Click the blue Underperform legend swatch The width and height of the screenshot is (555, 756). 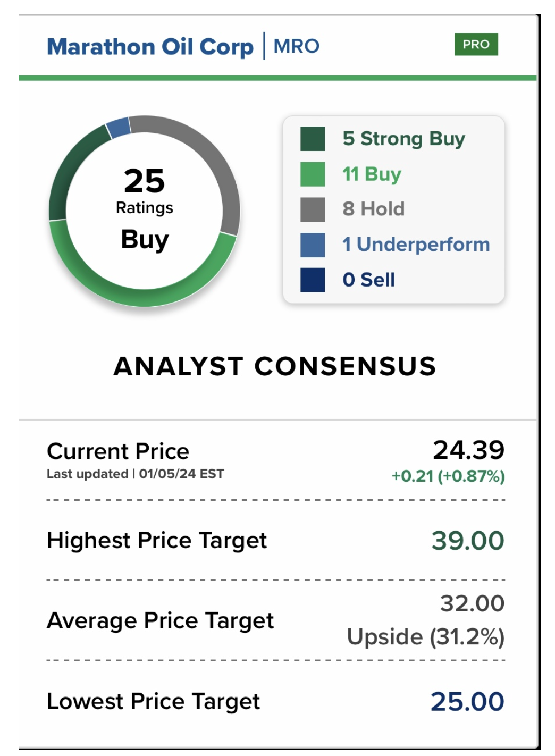(313, 245)
